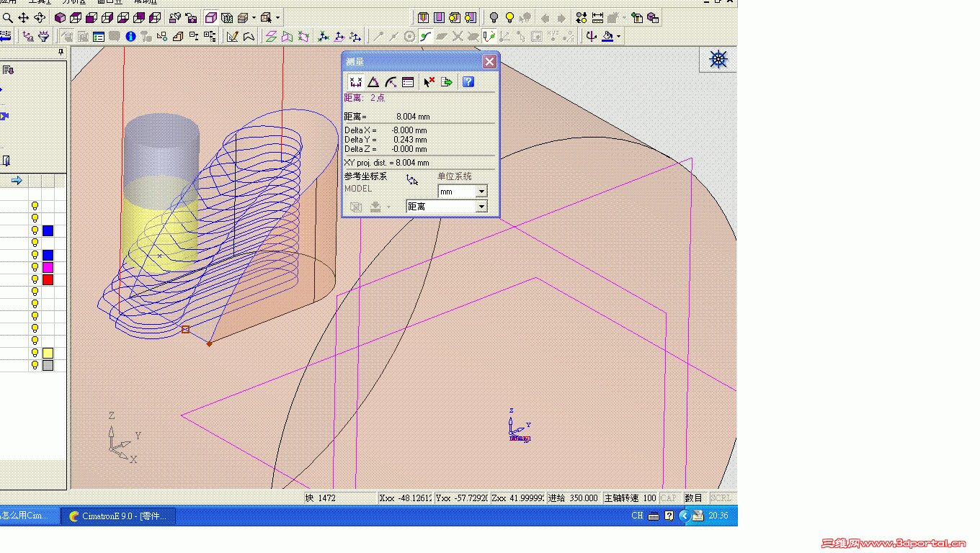Viewport: 980px width, 553px height.
Task: Click the green parallel planes icon
Action: (271, 36)
